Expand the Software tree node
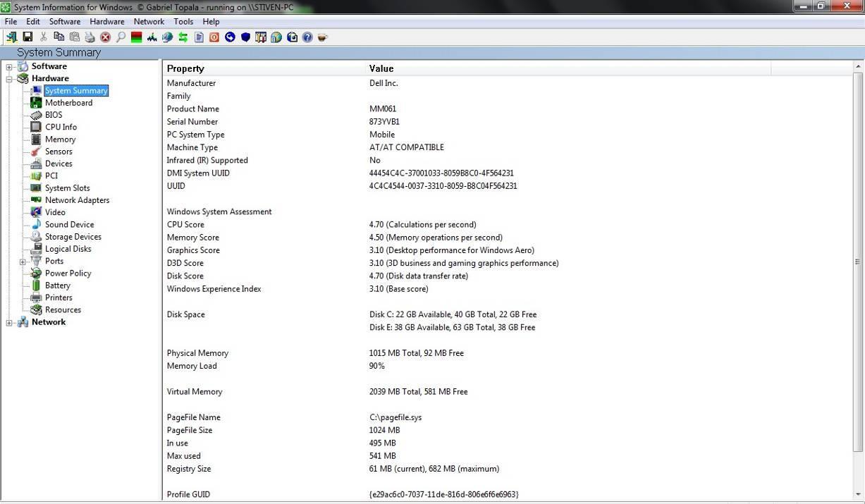 [9, 66]
